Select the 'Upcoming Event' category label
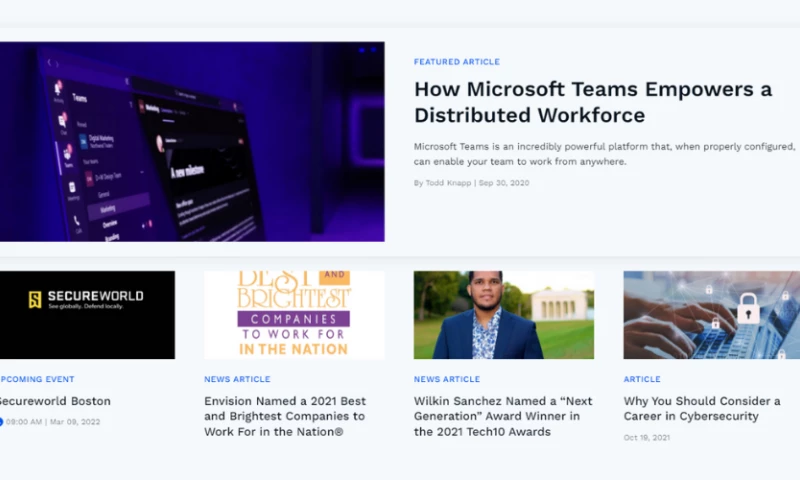The height and width of the screenshot is (480, 800). point(37,380)
